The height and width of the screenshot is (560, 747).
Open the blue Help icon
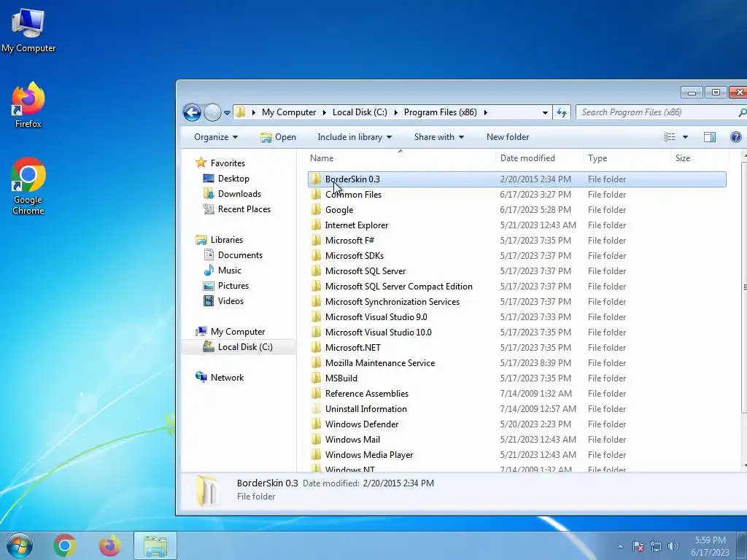pyautogui.click(x=735, y=137)
